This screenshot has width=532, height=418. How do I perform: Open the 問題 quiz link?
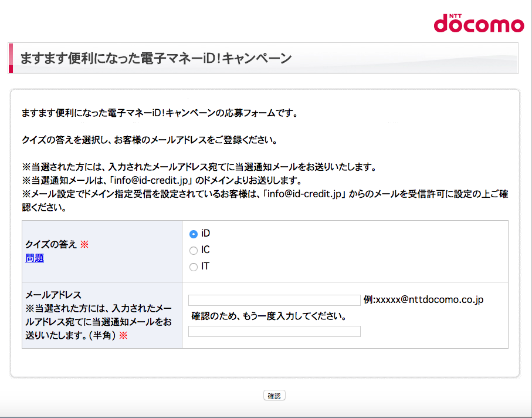coord(35,258)
